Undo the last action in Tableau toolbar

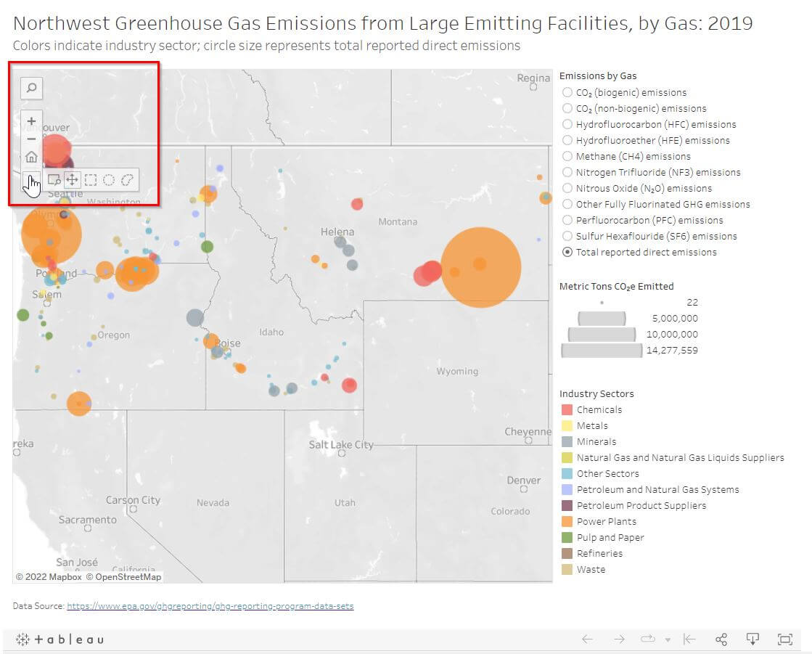587,639
